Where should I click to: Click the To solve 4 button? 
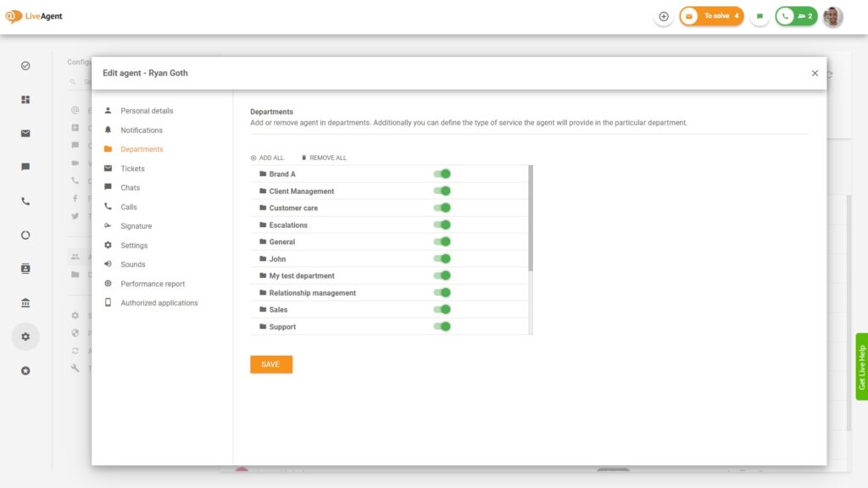[x=712, y=16]
